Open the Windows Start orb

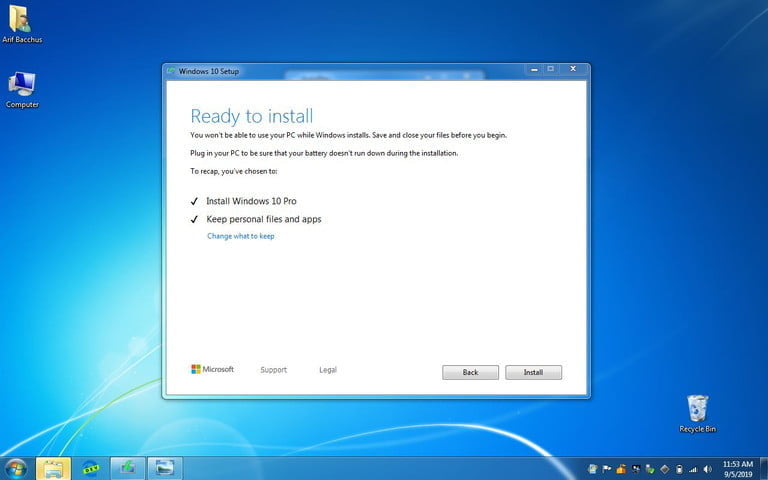(16, 469)
